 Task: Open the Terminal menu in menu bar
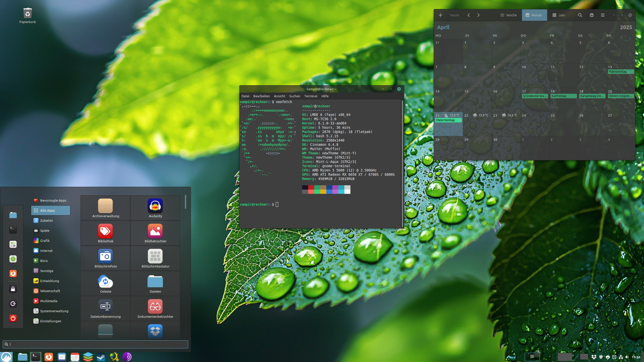tap(310, 96)
